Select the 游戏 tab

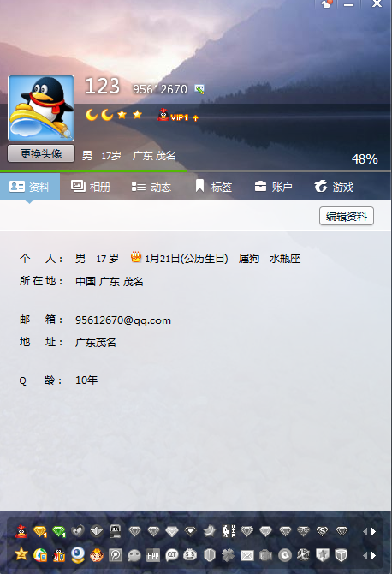334,187
